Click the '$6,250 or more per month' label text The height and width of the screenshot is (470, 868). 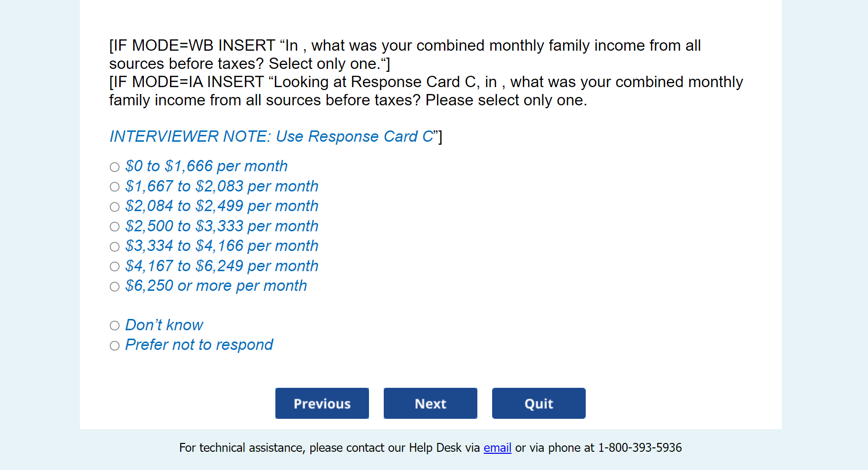click(x=216, y=286)
